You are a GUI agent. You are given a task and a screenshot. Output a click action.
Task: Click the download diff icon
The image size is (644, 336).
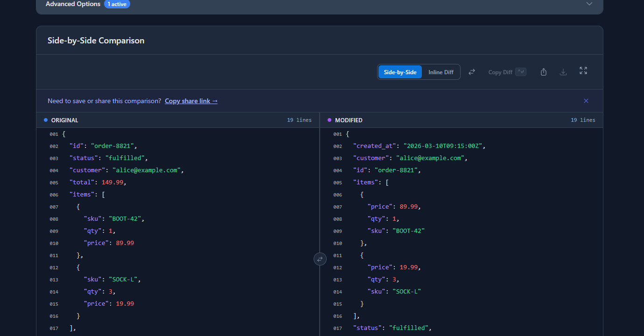(x=563, y=72)
